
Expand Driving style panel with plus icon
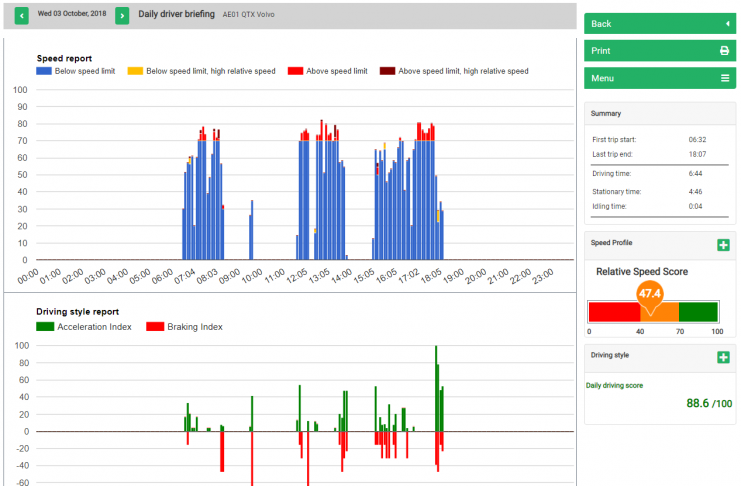[723, 357]
